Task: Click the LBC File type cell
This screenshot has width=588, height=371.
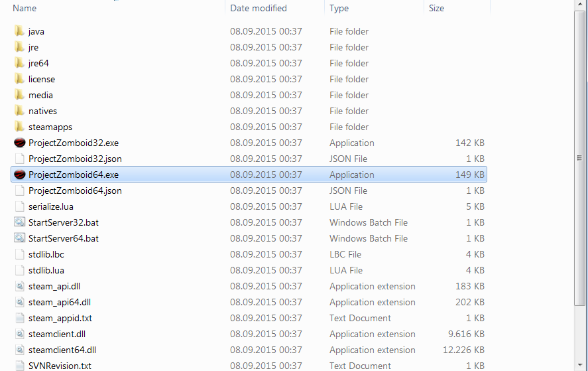Action: click(x=345, y=255)
